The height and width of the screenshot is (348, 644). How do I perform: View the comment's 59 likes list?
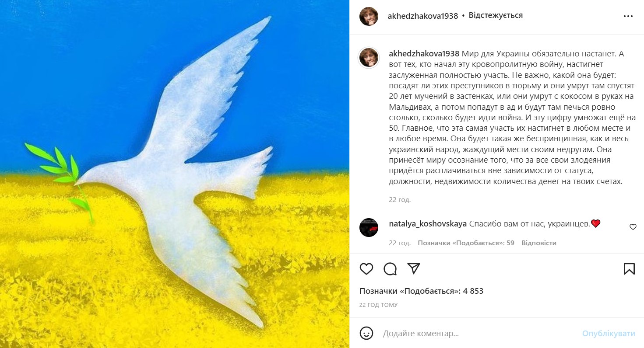[x=466, y=243]
